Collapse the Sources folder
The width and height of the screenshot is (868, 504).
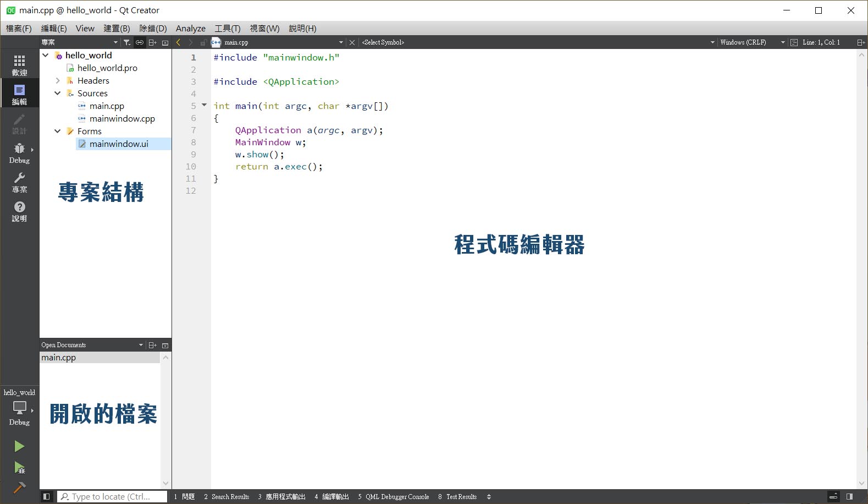(x=58, y=93)
